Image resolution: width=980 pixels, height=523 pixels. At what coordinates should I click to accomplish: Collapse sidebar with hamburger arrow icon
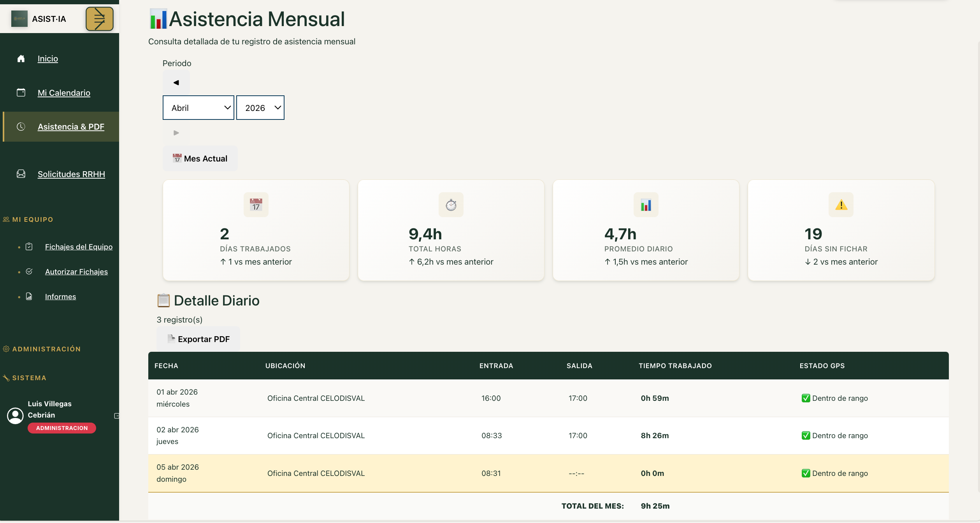[x=99, y=19]
